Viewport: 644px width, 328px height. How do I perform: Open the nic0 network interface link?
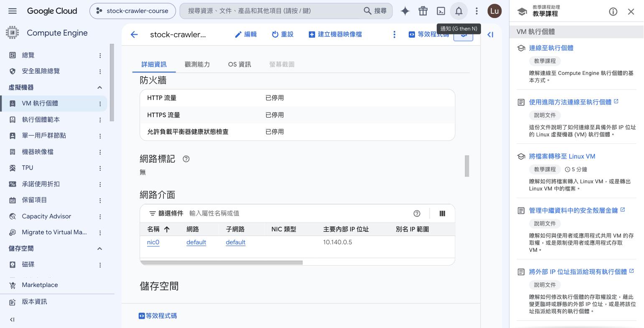click(x=153, y=242)
